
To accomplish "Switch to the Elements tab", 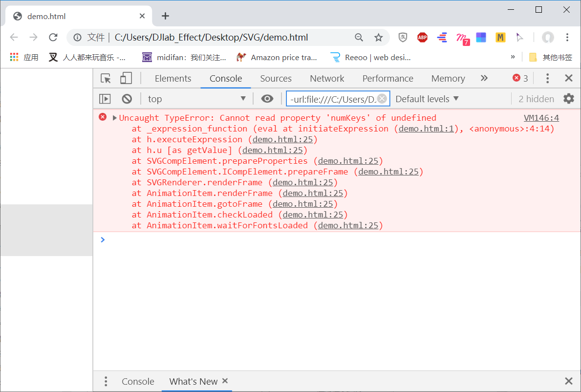I will coord(172,78).
